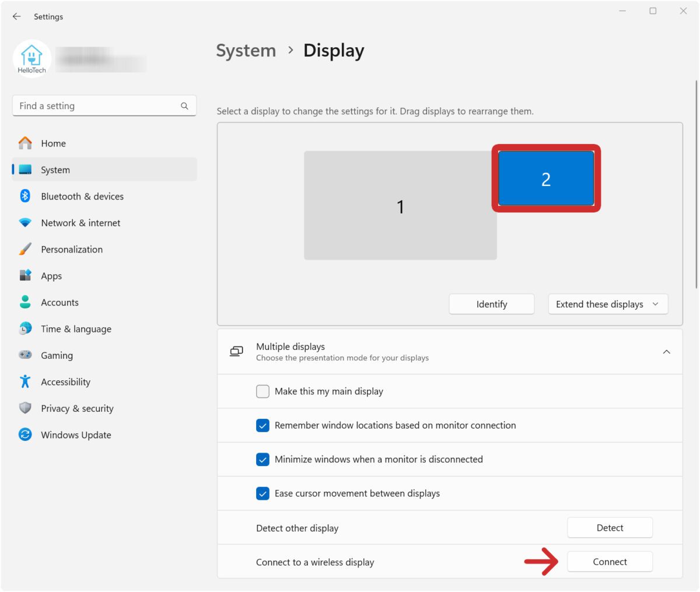The height and width of the screenshot is (592, 700).
Task: Click the Identify button
Action: pos(491,304)
